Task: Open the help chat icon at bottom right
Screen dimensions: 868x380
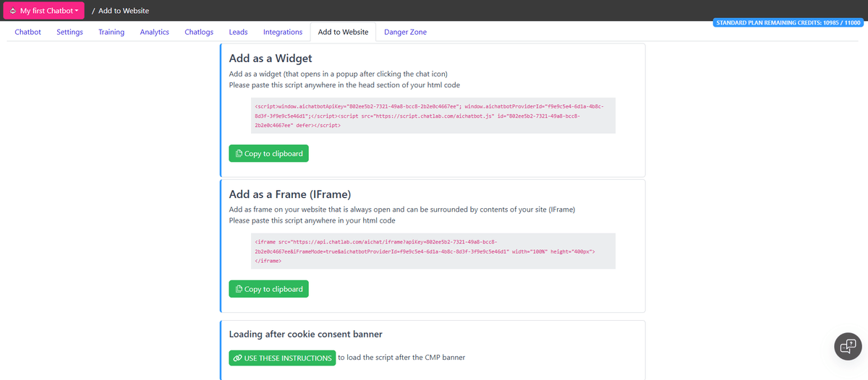Action: [x=846, y=346]
